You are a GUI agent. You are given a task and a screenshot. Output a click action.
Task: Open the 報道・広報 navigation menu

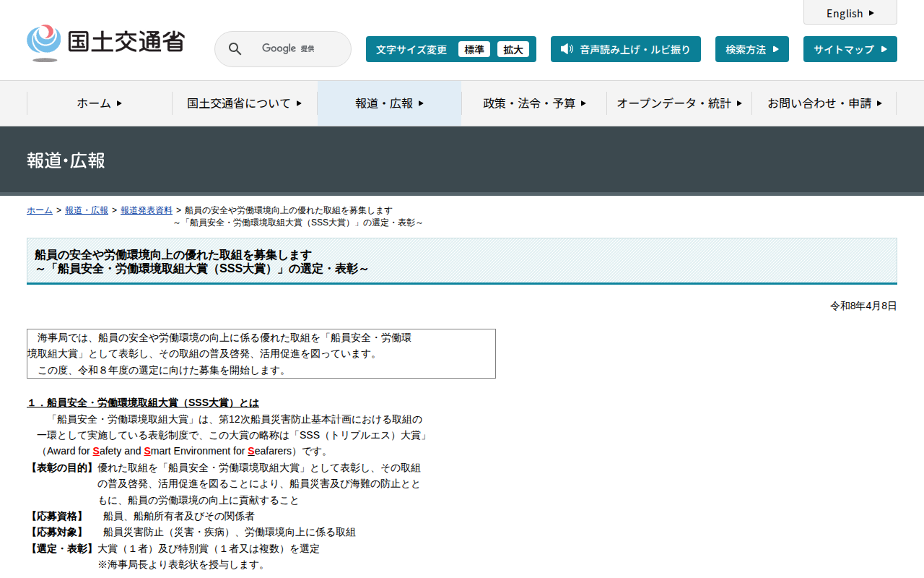coord(390,103)
